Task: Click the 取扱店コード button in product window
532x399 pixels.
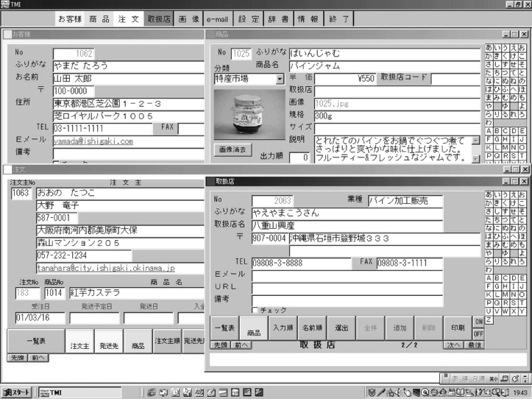Action: (x=403, y=77)
